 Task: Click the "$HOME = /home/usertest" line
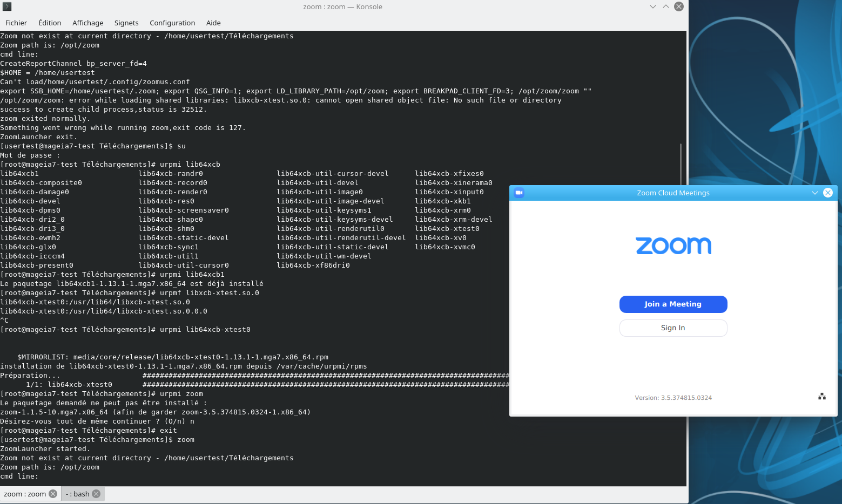tap(48, 73)
